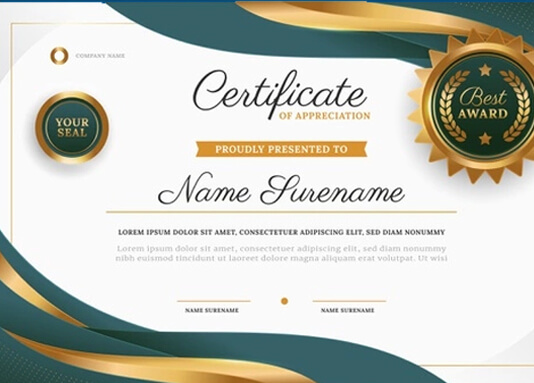Select the left 'NAME SURENAME' signature label
Image resolution: width=534 pixels, height=383 pixels.
coord(212,310)
